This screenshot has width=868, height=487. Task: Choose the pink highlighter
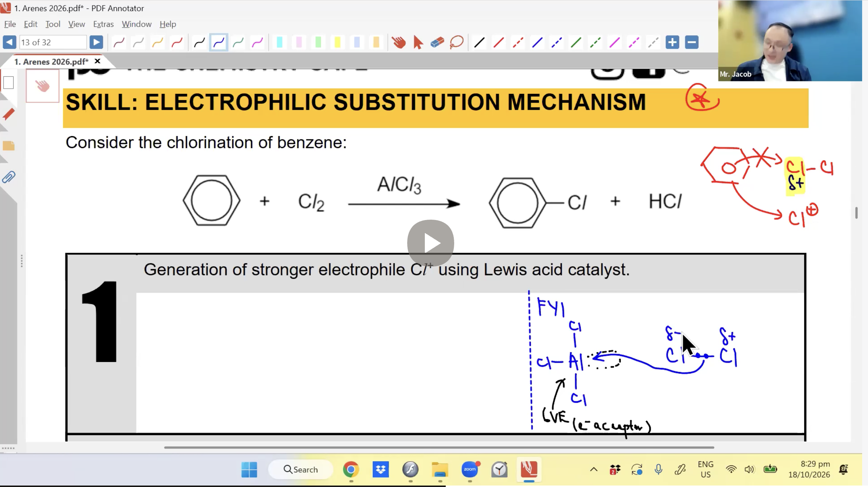299,43
